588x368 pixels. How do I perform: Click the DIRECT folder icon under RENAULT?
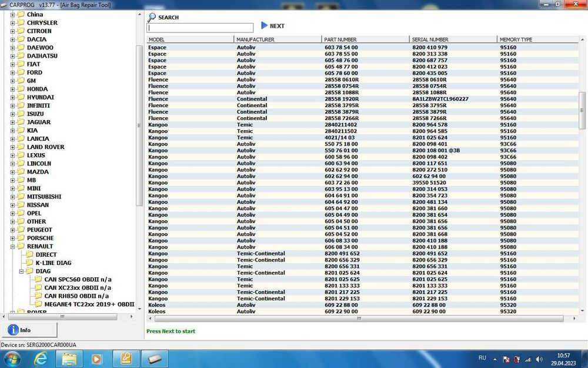pos(29,254)
